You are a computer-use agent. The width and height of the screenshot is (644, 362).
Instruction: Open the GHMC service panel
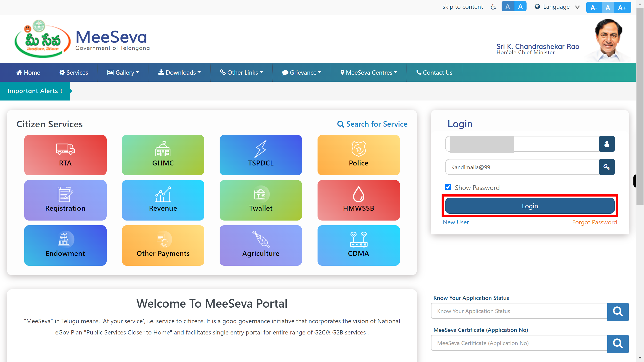pyautogui.click(x=163, y=154)
